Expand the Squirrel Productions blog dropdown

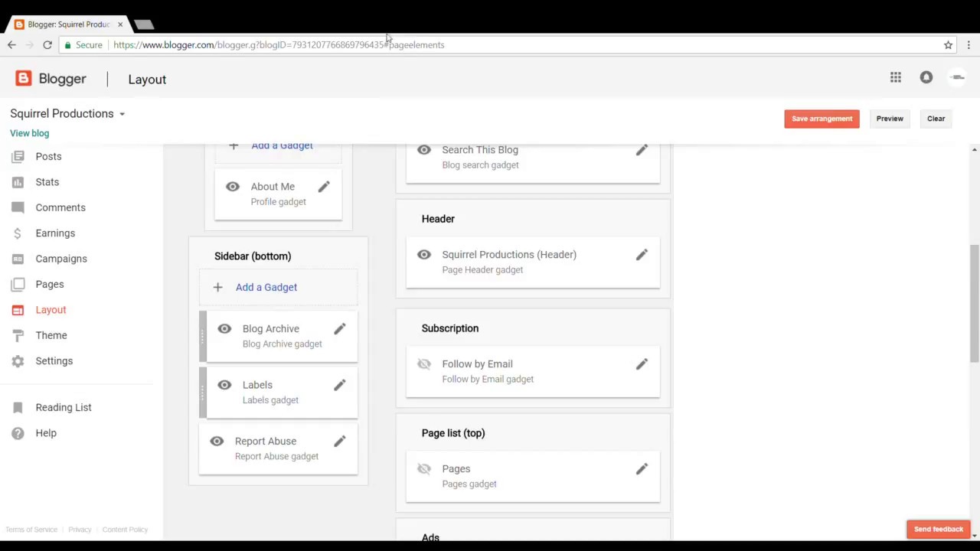point(121,114)
